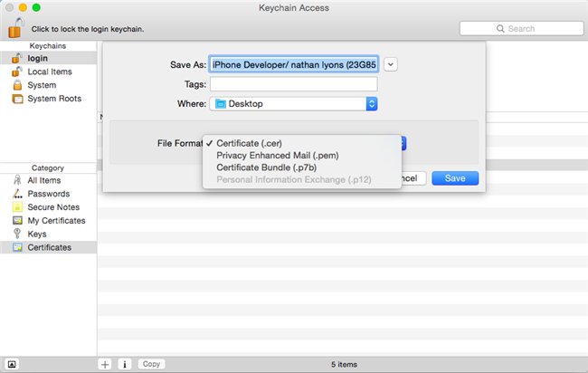Image resolution: width=588 pixels, height=373 pixels.
Task: Select the All Items category label
Action: tap(44, 180)
